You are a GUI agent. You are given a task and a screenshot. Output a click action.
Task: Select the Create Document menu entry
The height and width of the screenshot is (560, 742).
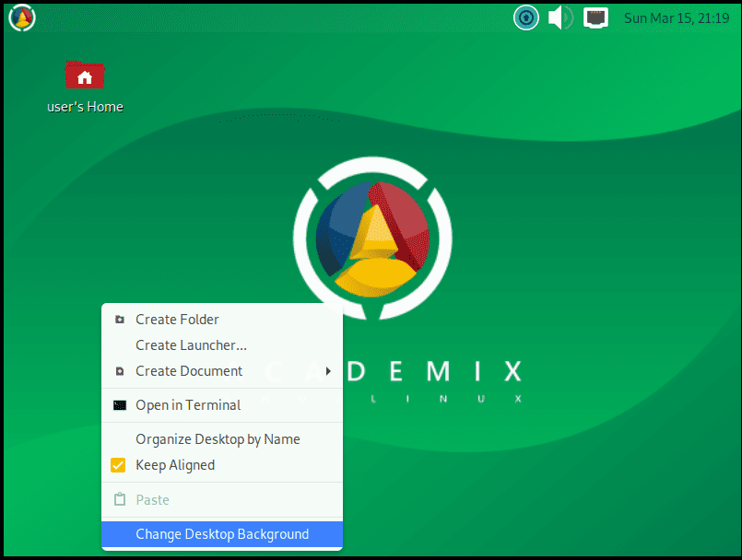(x=222, y=371)
